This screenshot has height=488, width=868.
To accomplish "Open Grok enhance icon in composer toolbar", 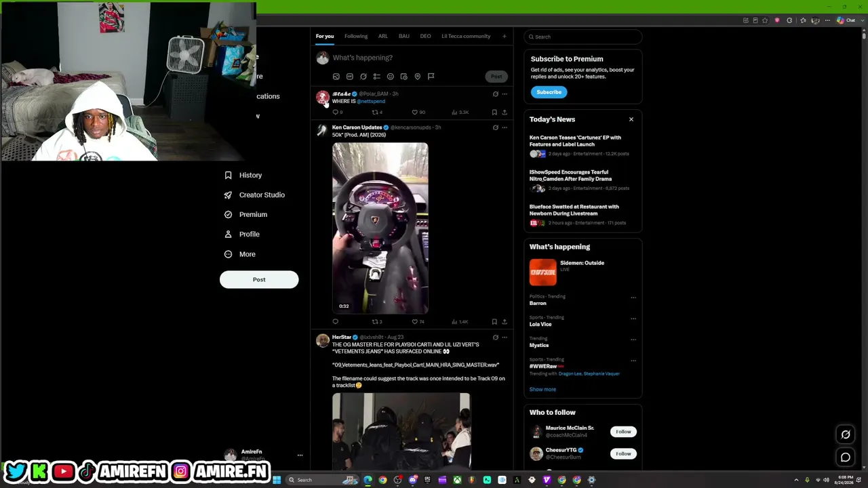I will click(x=363, y=77).
